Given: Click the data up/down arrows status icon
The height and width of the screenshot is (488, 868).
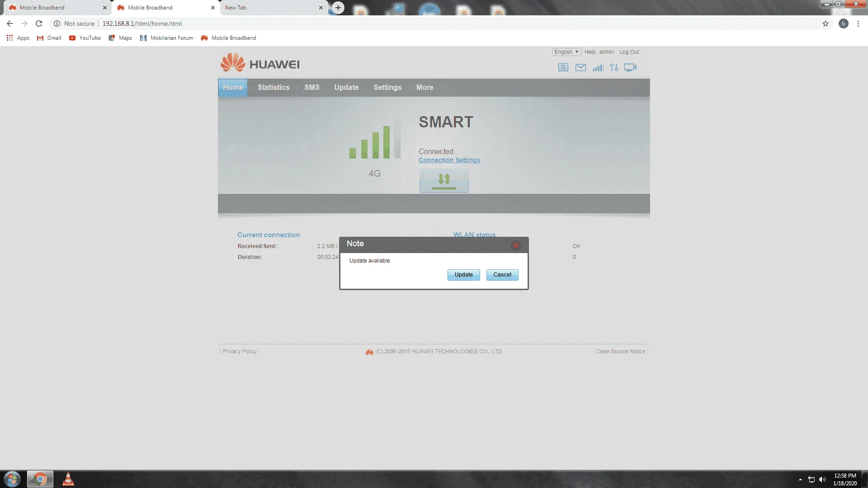Looking at the screenshot, I should [x=614, y=67].
